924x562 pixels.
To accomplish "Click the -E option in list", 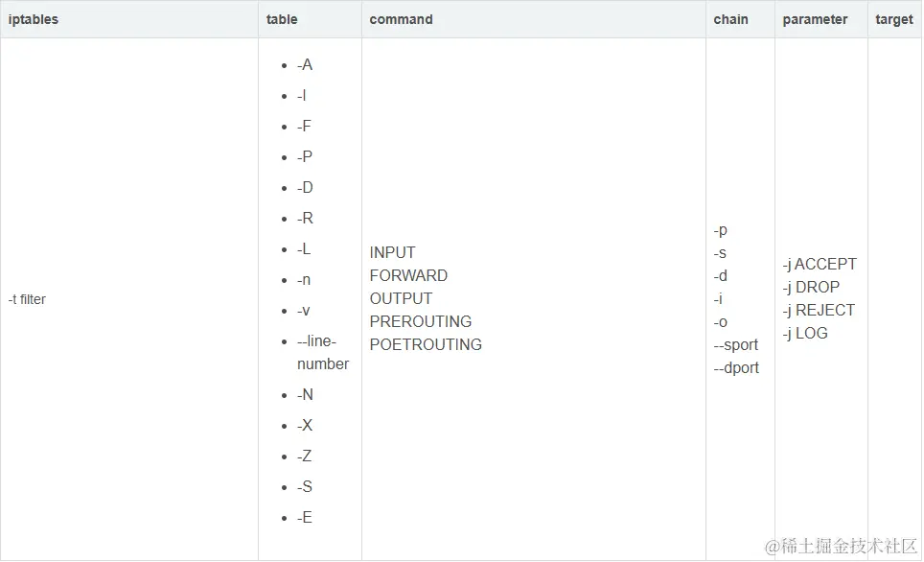I will tap(305, 518).
